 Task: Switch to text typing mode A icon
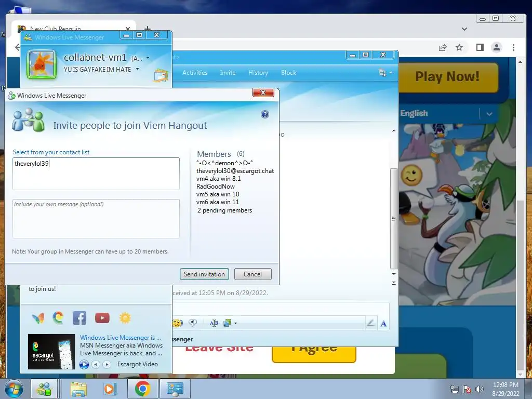point(383,323)
